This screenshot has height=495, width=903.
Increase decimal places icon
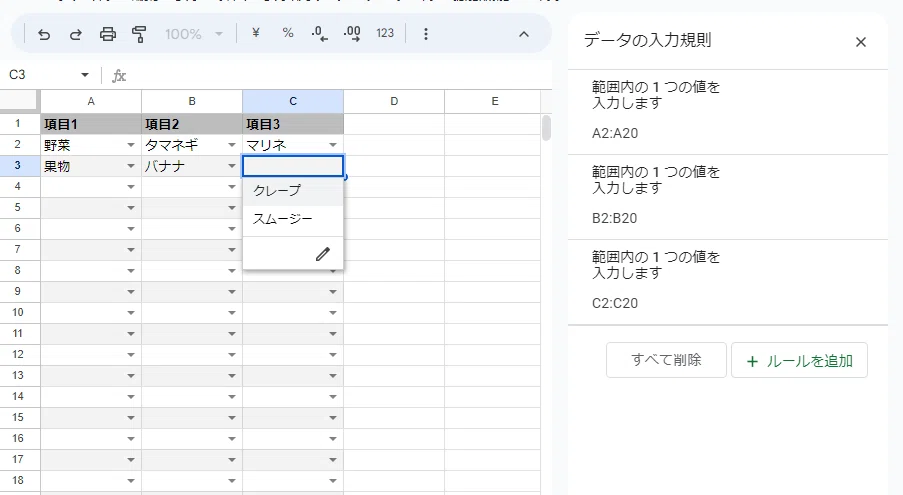352,34
